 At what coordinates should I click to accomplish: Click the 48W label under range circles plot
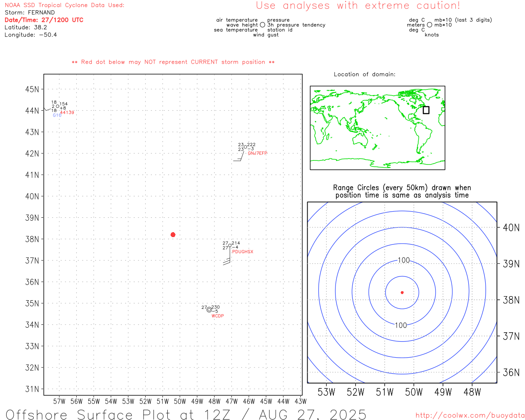472,392
